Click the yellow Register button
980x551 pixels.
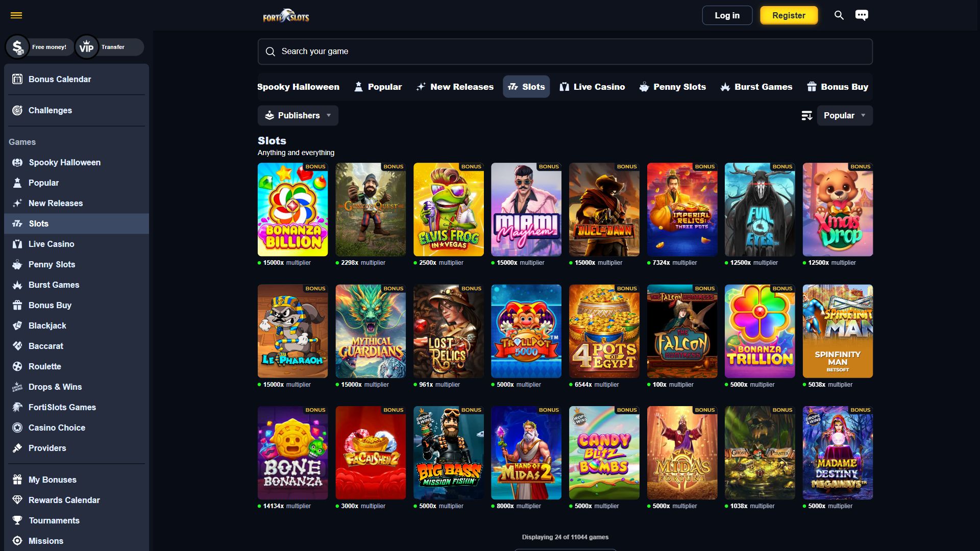pos(789,15)
